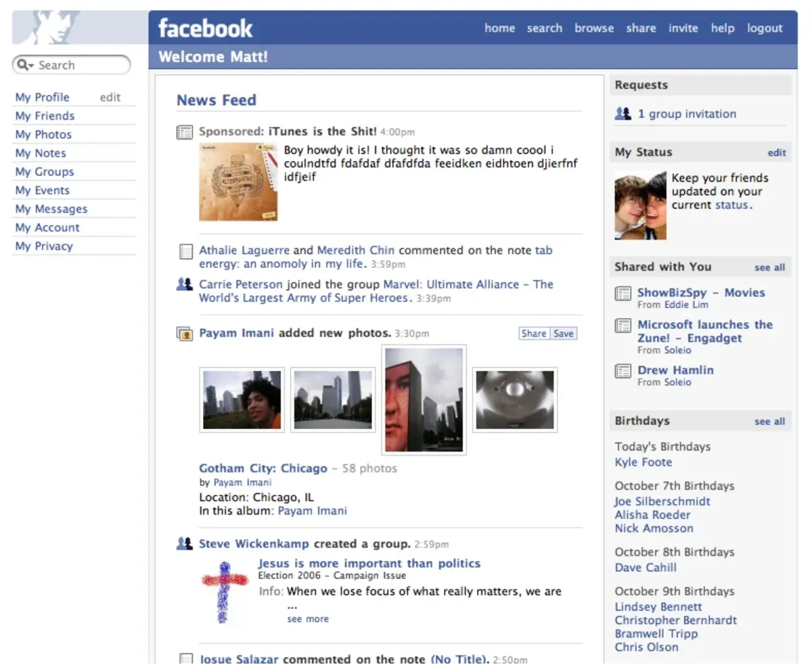Click see more under Jesus group info

click(x=308, y=619)
